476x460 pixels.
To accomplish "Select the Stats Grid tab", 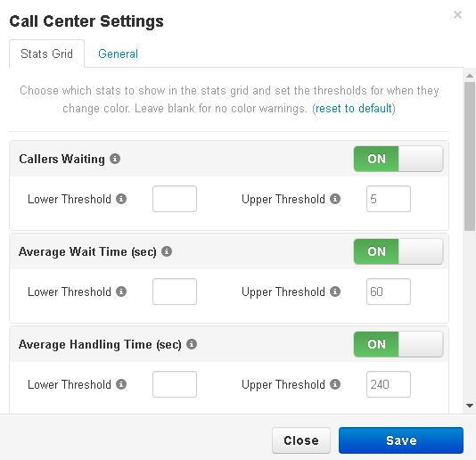I will click(46, 53).
